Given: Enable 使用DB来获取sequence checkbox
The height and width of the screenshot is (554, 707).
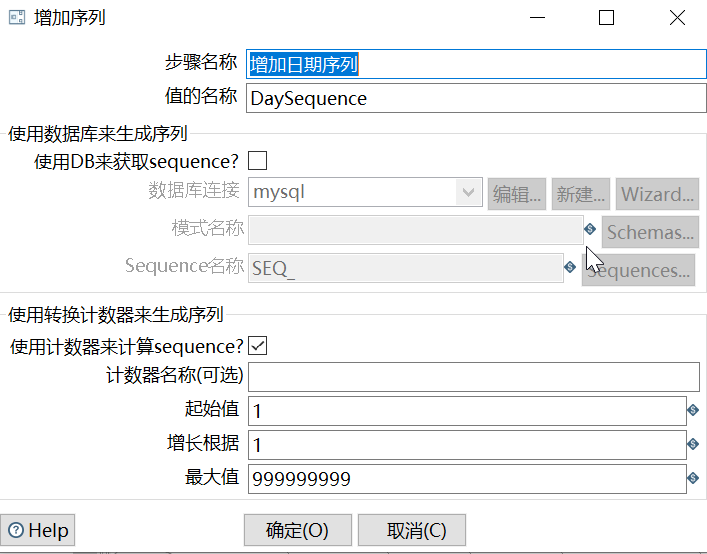Looking at the screenshot, I should tap(257, 160).
